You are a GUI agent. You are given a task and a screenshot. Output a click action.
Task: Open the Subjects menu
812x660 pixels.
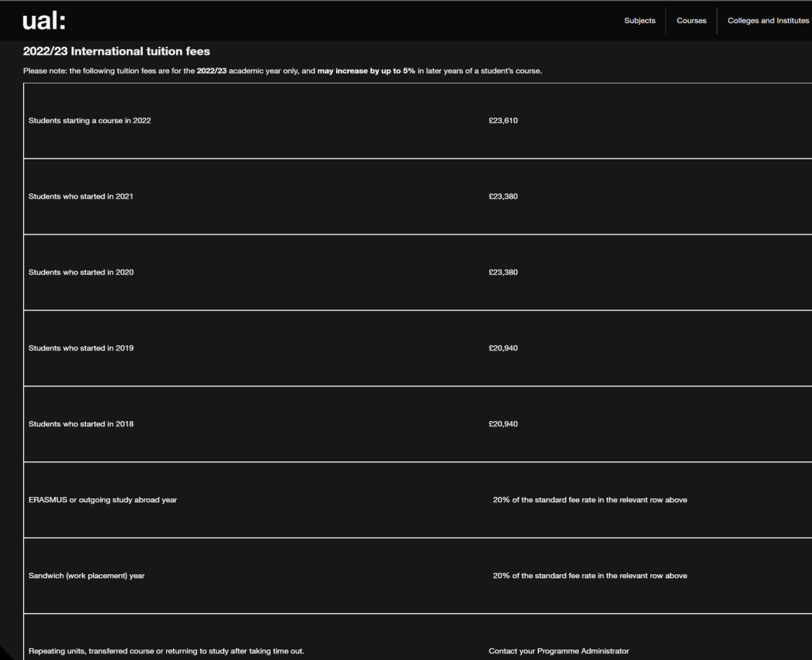pyautogui.click(x=640, y=21)
